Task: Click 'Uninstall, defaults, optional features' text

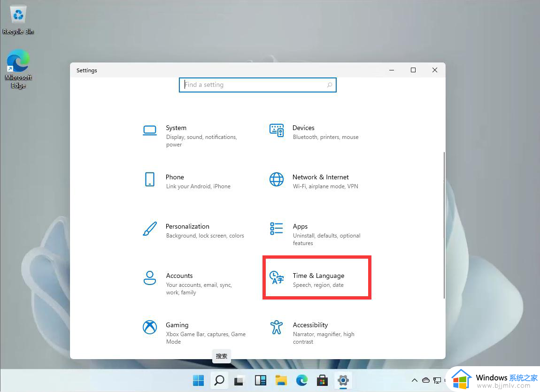Action: click(x=326, y=239)
